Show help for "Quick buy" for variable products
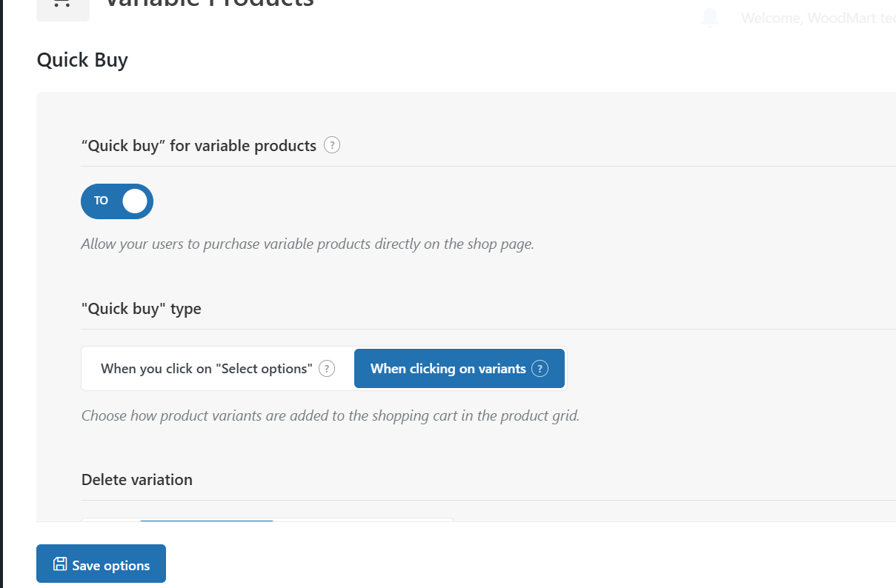The image size is (896, 588). [332, 145]
